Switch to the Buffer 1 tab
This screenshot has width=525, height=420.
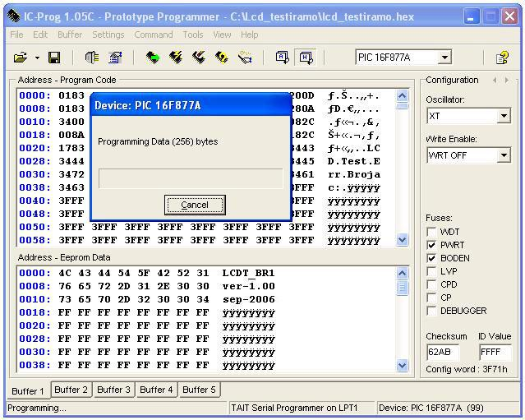click(28, 391)
